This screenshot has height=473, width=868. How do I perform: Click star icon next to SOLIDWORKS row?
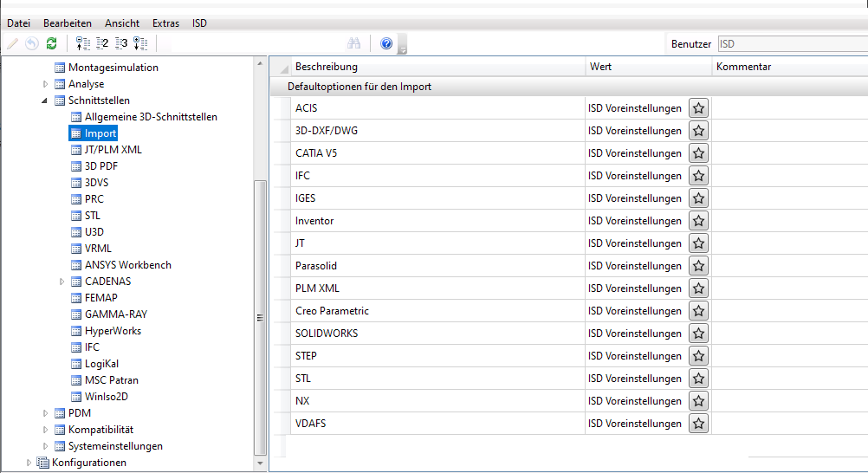coord(699,334)
